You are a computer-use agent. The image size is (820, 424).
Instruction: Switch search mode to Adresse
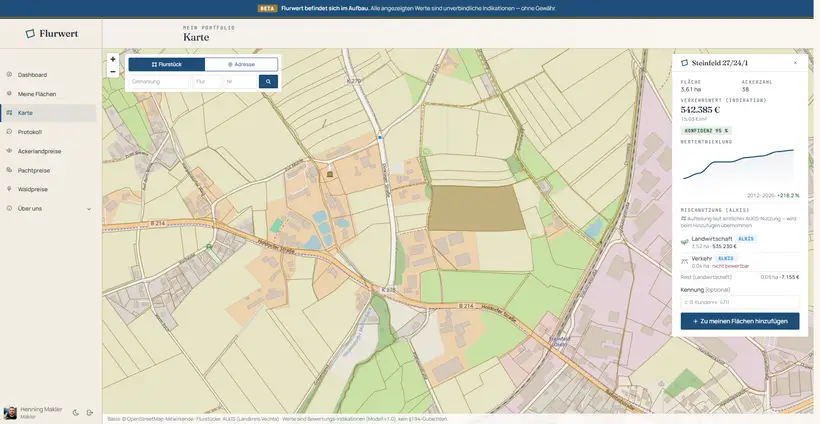pyautogui.click(x=241, y=64)
